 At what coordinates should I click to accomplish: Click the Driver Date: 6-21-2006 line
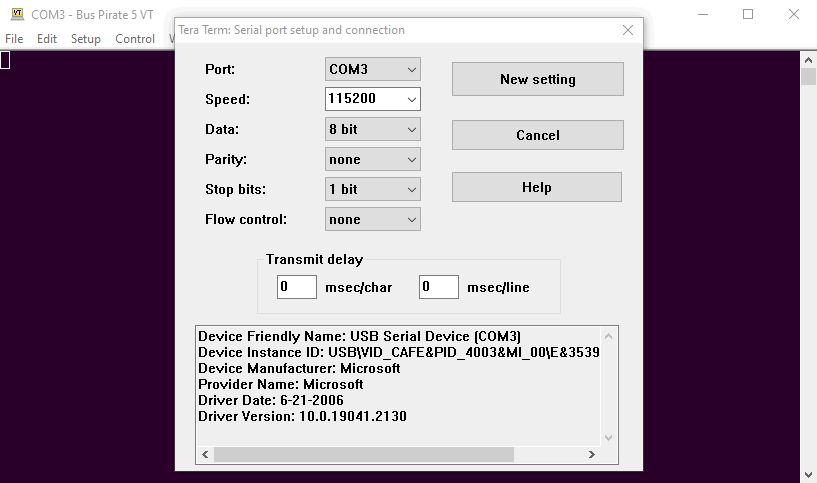click(271, 400)
